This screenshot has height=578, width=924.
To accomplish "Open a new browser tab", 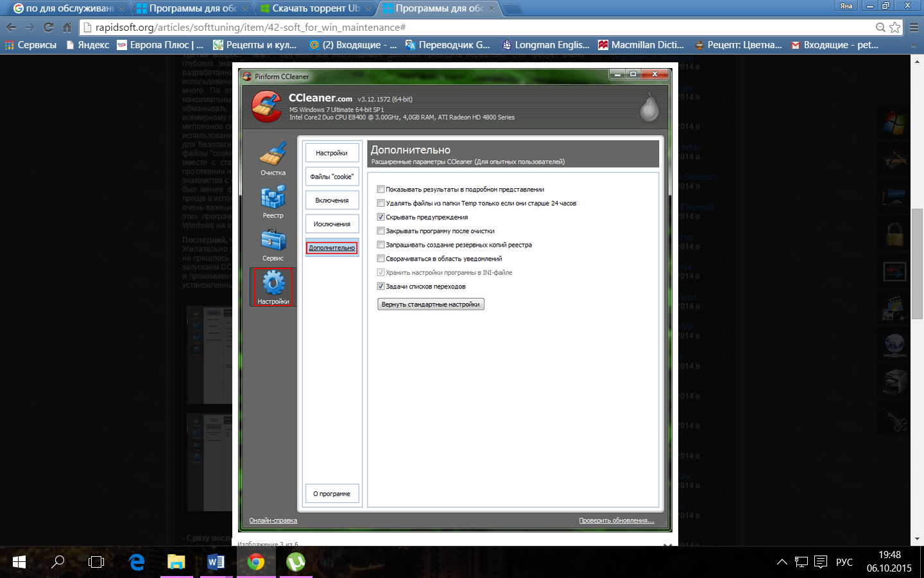I will [512, 9].
